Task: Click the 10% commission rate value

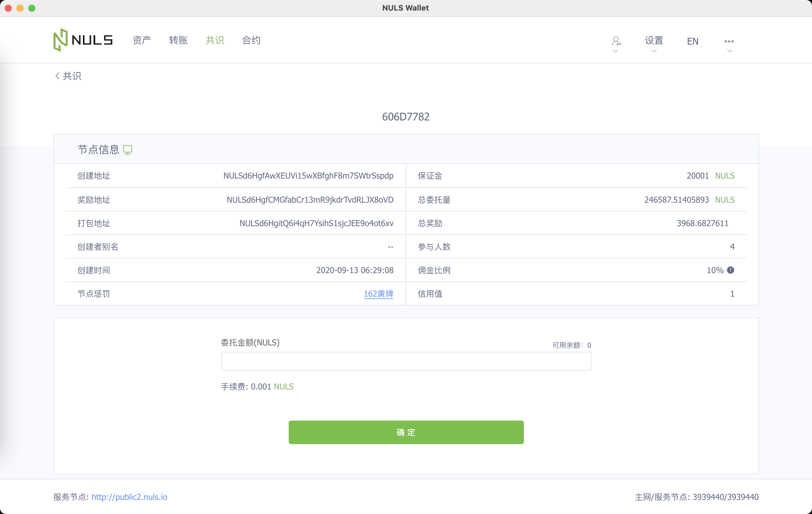Action: click(x=715, y=270)
